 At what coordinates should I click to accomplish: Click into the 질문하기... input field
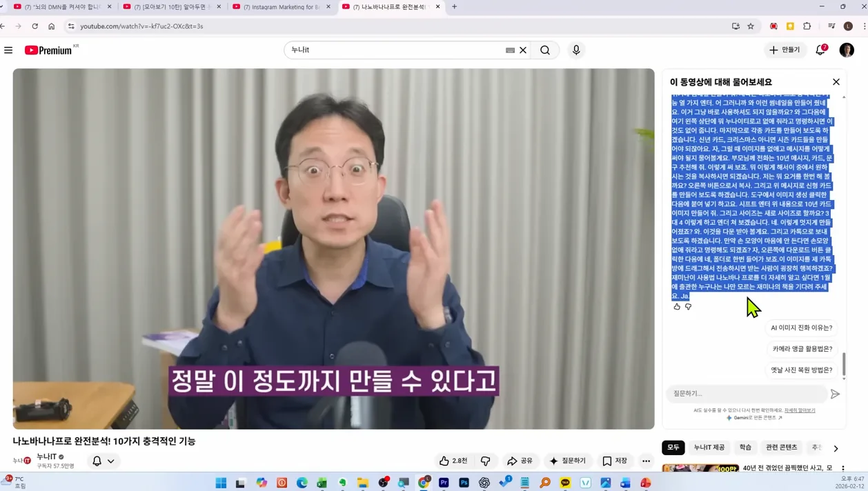[x=746, y=394]
